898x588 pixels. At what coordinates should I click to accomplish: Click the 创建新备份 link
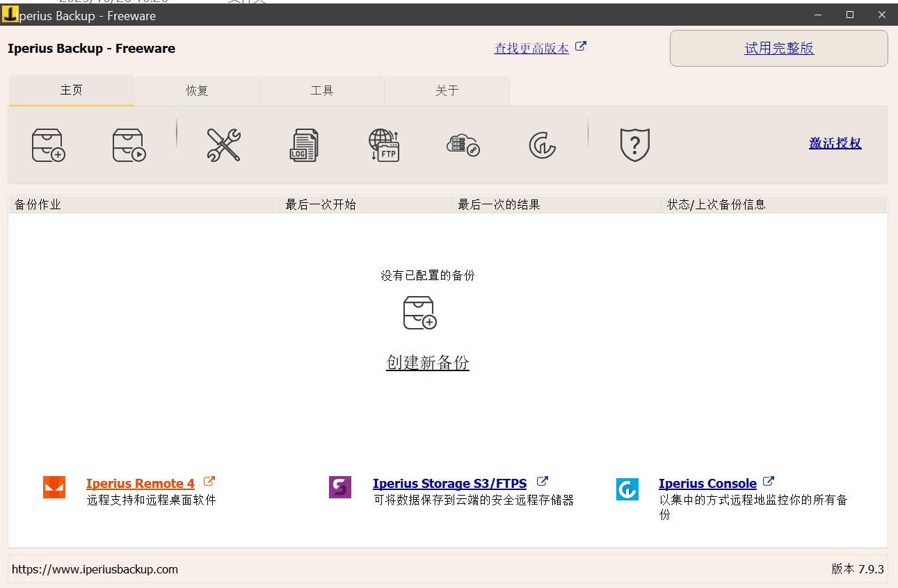pyautogui.click(x=428, y=362)
